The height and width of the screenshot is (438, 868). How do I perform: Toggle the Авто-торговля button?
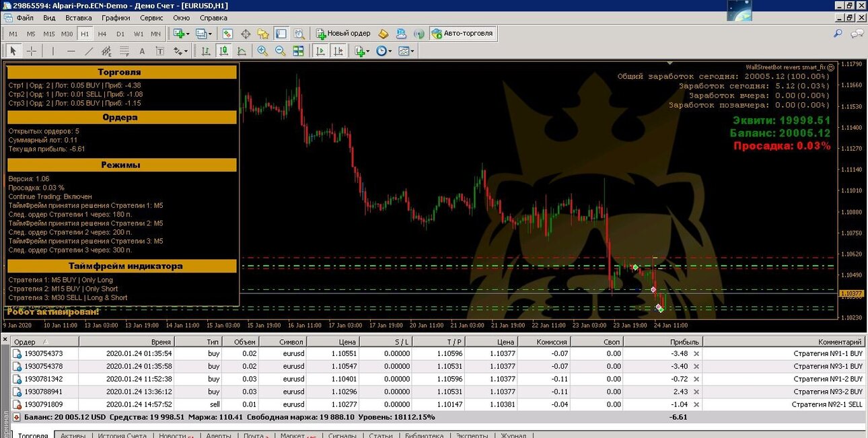[463, 33]
